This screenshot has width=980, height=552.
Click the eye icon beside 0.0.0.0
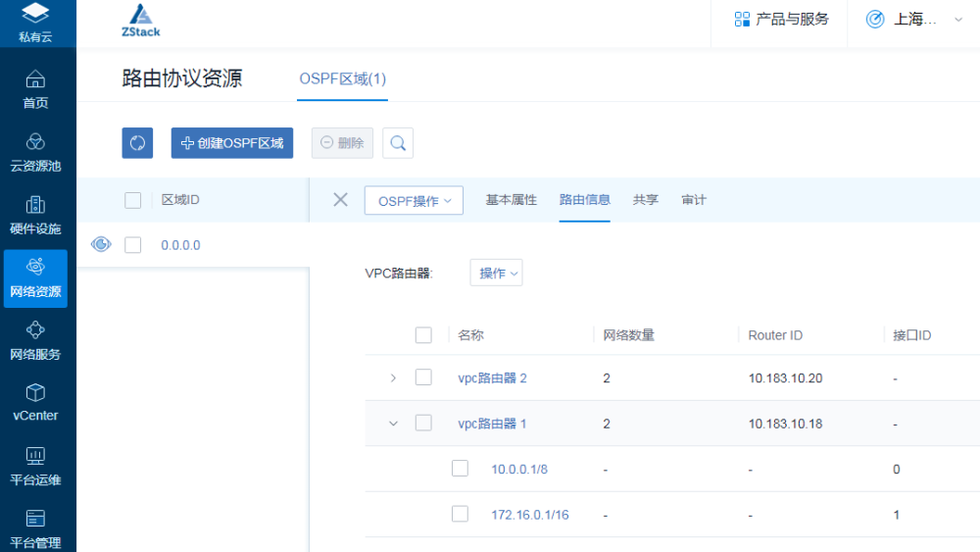tap(101, 244)
